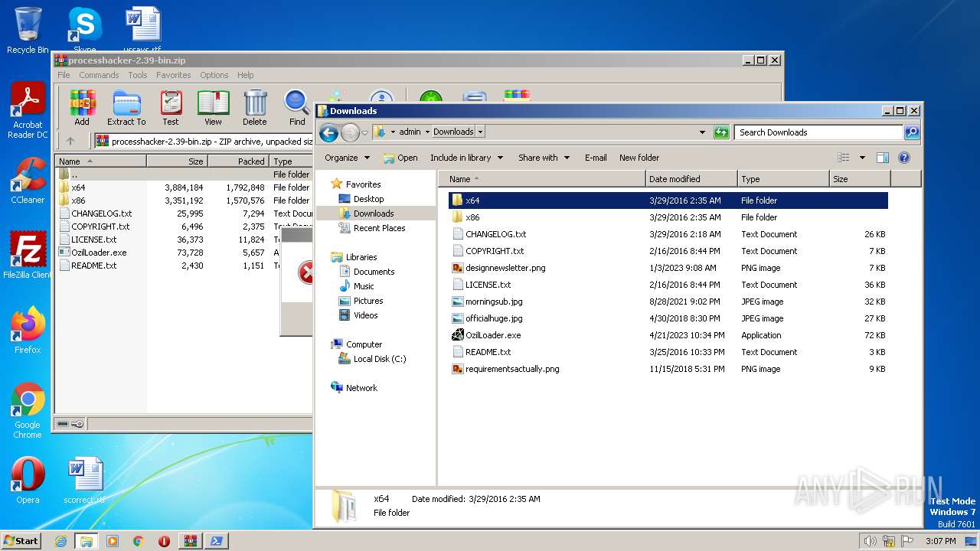
Task: Open Favorites menu in WinRAR
Action: (x=174, y=75)
